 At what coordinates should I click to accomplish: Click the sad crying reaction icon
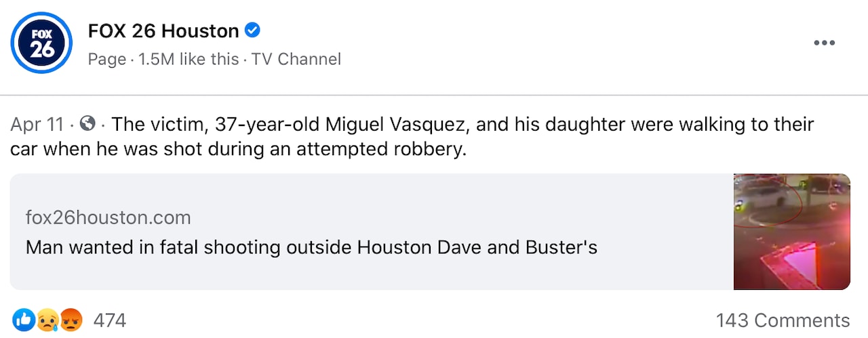pos(47,319)
